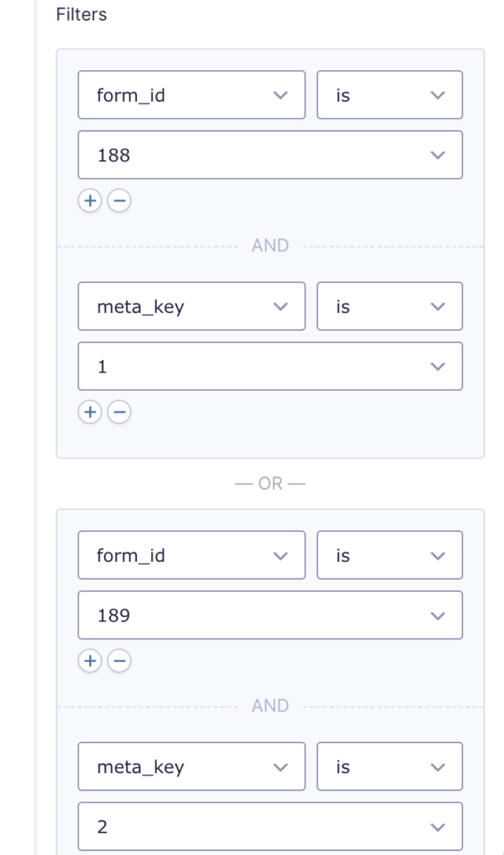Open operator dropdown beside second form_id
This screenshot has height=855, width=504.
point(390,555)
